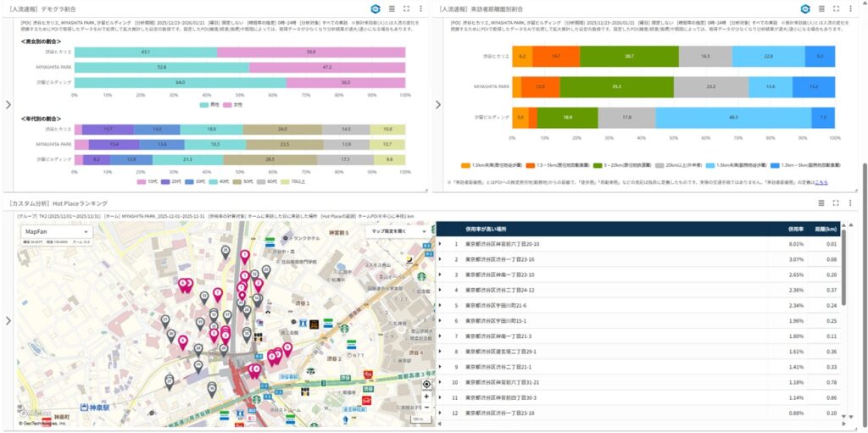This screenshot has width=868, height=433.
Task: Zoom out of the map with the minus button
Action: click(426, 408)
